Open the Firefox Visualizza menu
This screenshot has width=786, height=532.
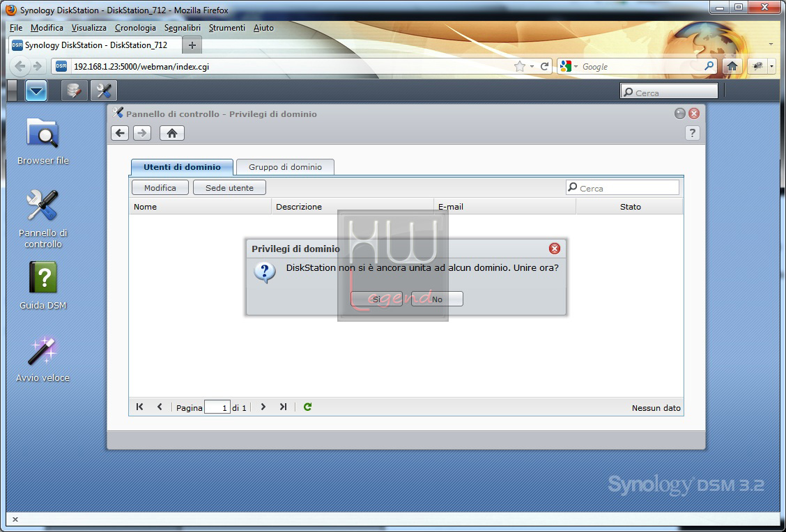coord(88,28)
